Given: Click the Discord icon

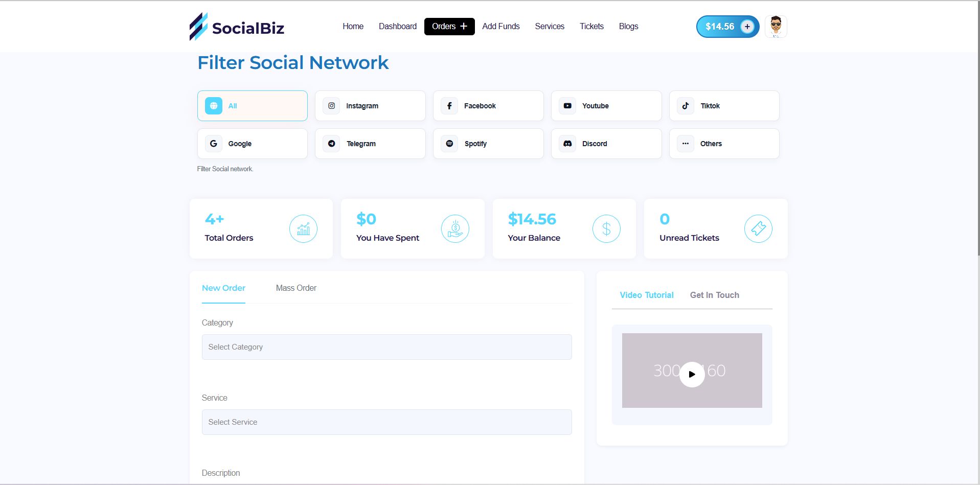Looking at the screenshot, I should (567, 144).
